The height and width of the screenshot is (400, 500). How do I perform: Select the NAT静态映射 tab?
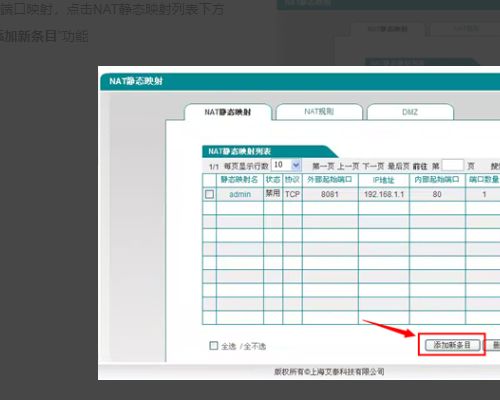click(228, 112)
